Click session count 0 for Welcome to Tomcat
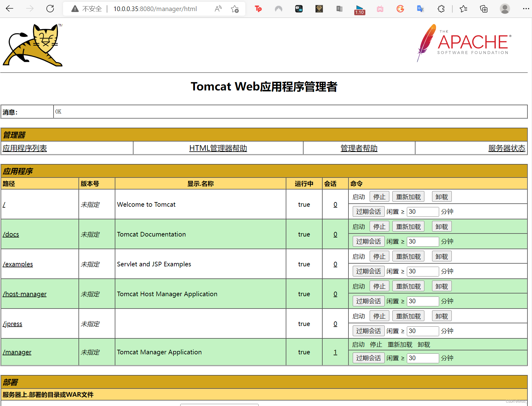This screenshot has height=406, width=532. [335, 205]
